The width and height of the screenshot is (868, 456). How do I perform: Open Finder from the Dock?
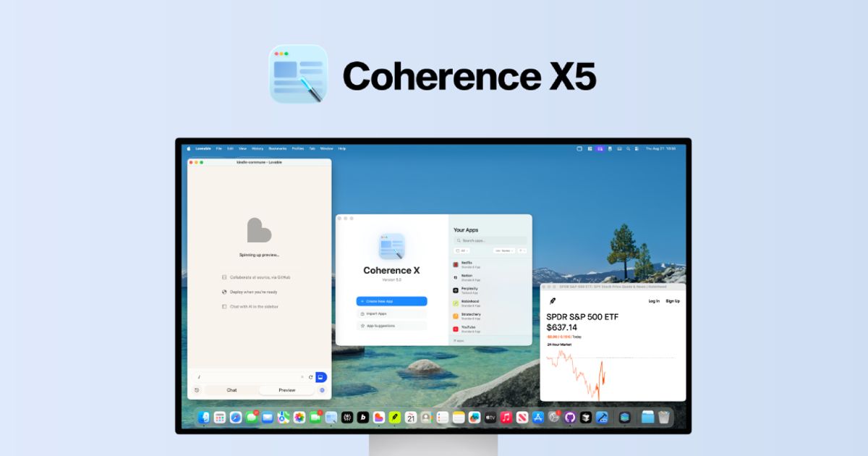point(204,418)
